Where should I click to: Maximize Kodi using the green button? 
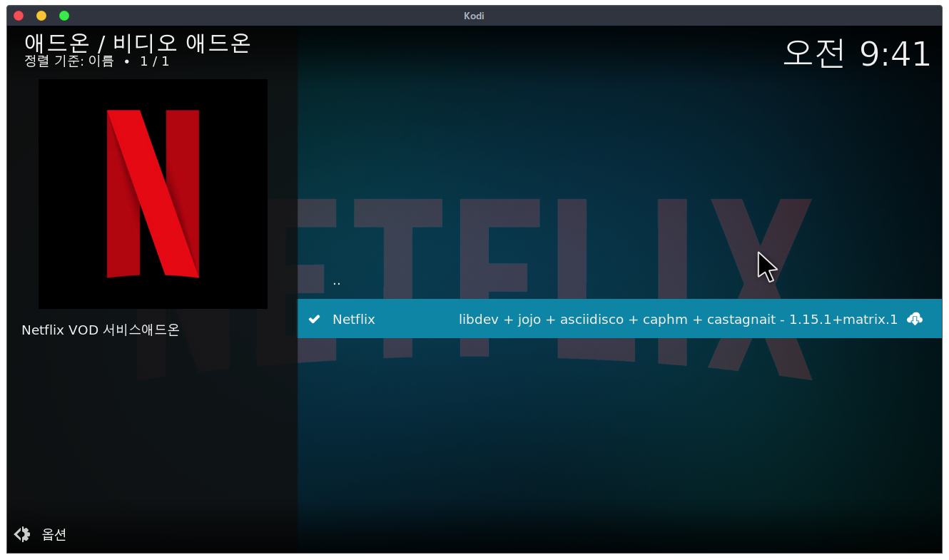64,16
